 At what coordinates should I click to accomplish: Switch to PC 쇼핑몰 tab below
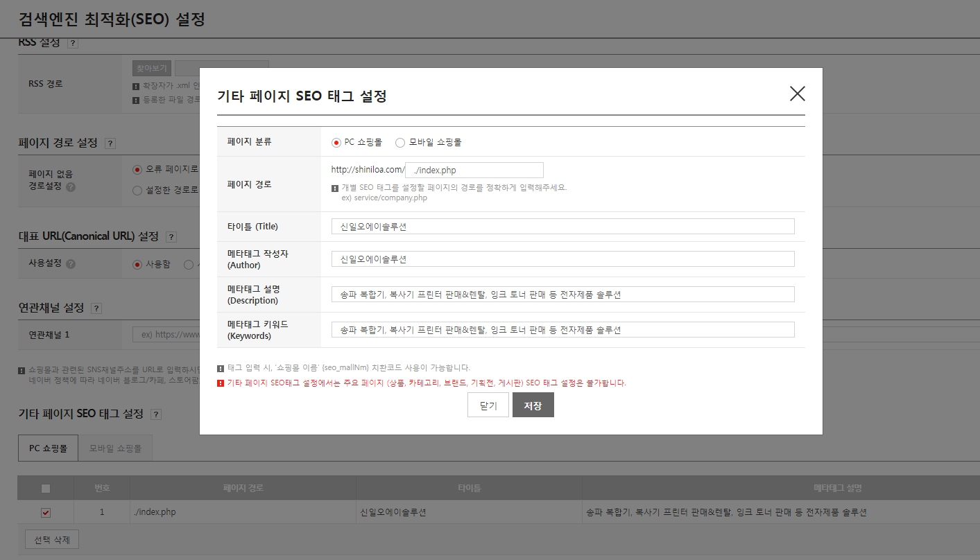click(48, 448)
